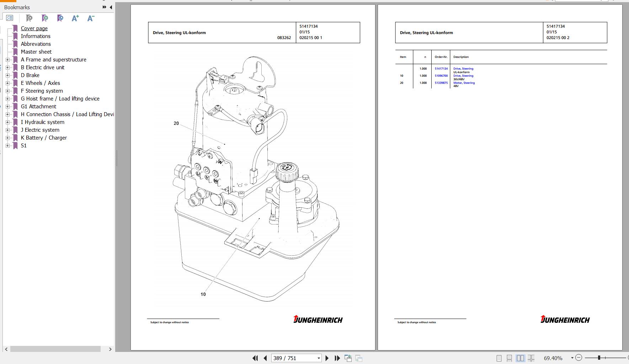
Task: Decrease bookmark font size with A-
Action: [91, 18]
